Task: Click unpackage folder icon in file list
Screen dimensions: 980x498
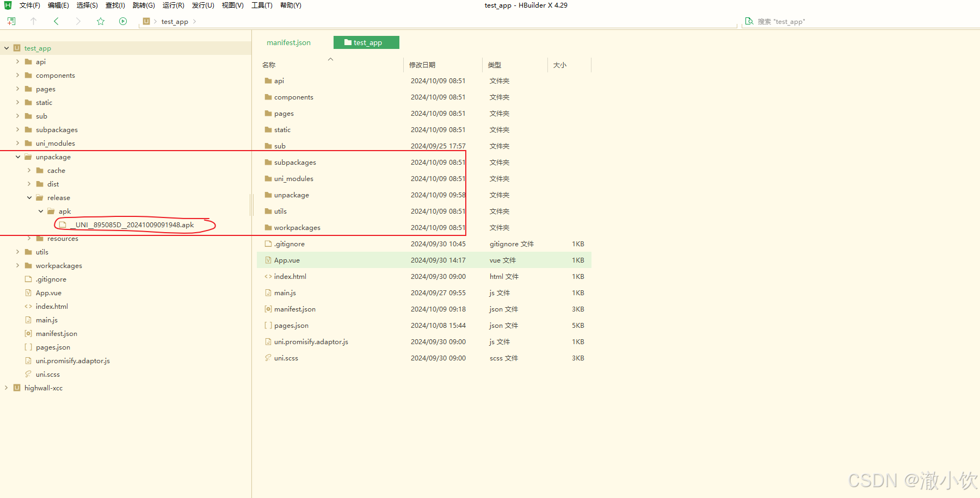Action: [268, 195]
